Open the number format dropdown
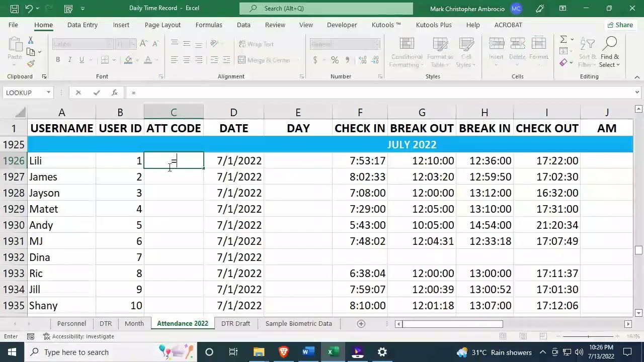 [376, 44]
